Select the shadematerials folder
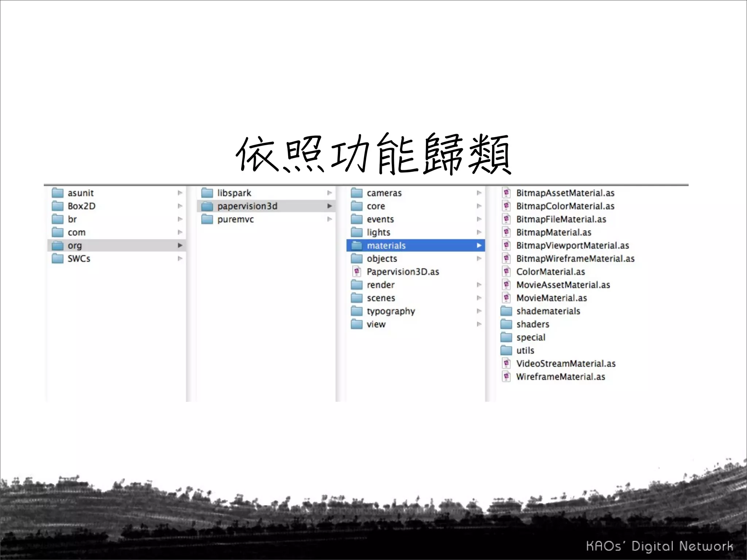Viewport: 747px width, 560px height. coord(548,311)
